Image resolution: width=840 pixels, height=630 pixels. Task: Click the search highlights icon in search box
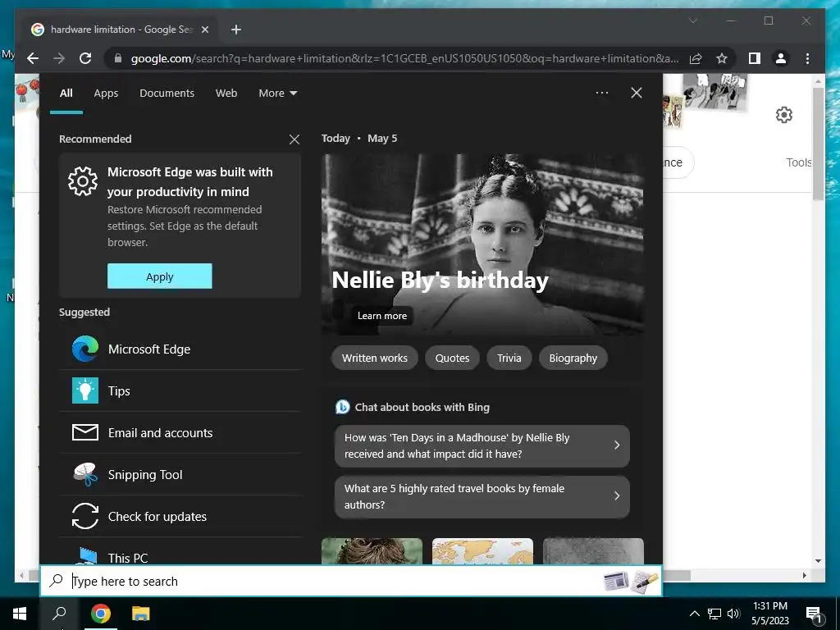tap(631, 582)
